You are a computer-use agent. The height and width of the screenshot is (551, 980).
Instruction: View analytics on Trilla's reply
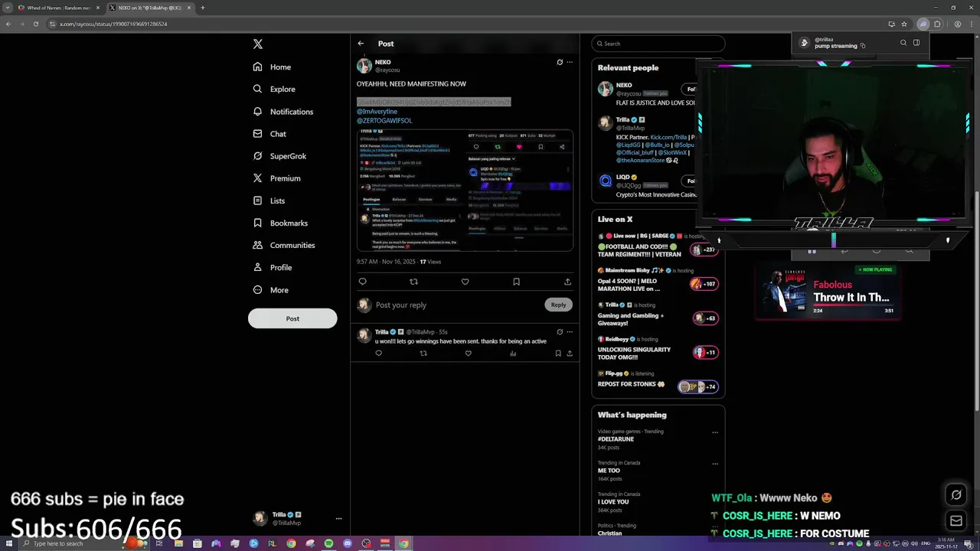click(x=513, y=354)
